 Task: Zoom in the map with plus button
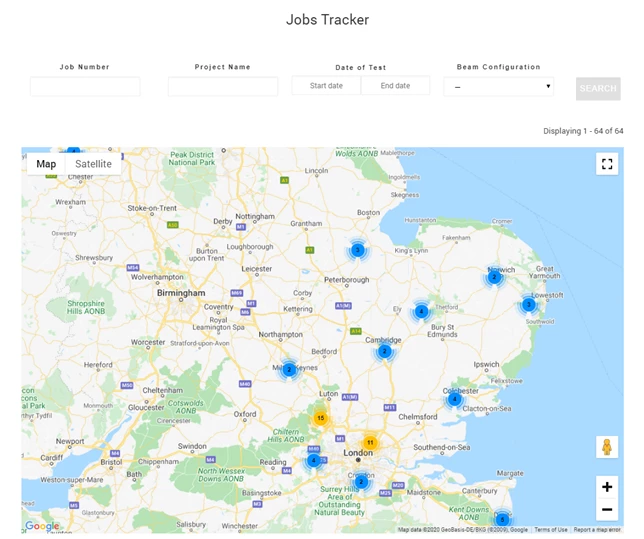point(606,487)
